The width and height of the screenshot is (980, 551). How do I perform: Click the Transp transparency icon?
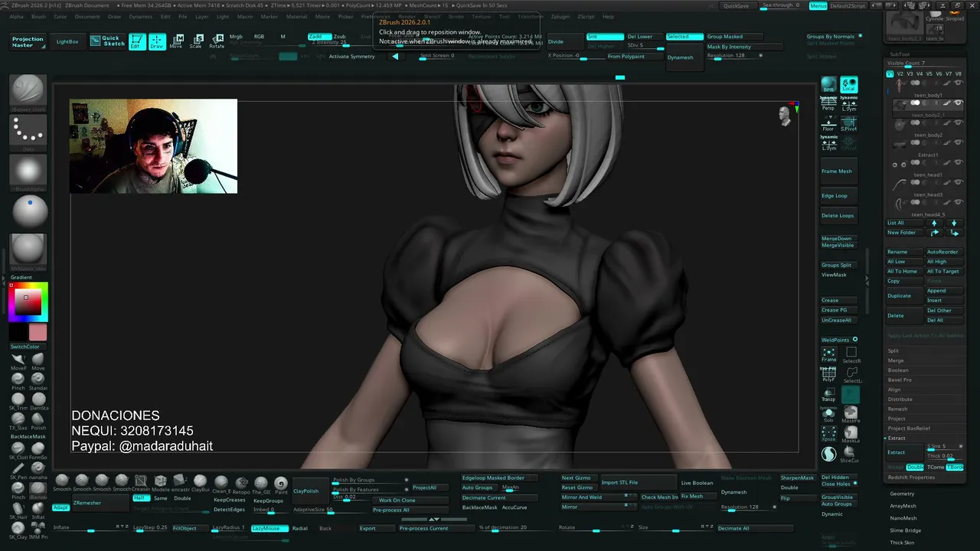(829, 394)
